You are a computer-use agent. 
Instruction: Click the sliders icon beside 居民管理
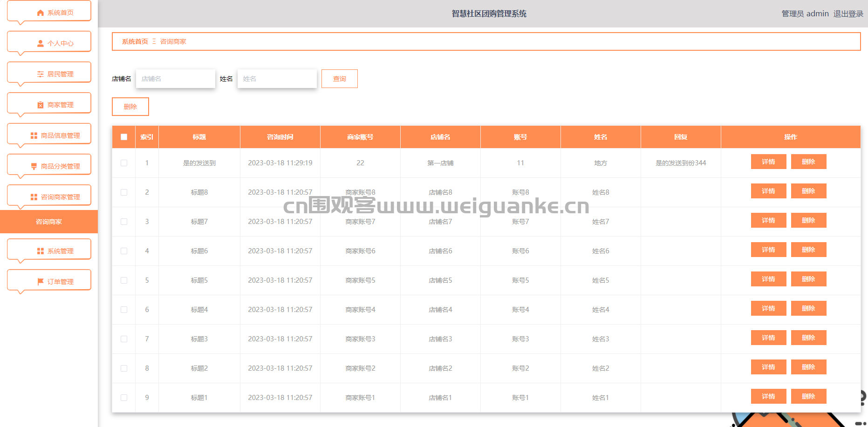point(41,75)
